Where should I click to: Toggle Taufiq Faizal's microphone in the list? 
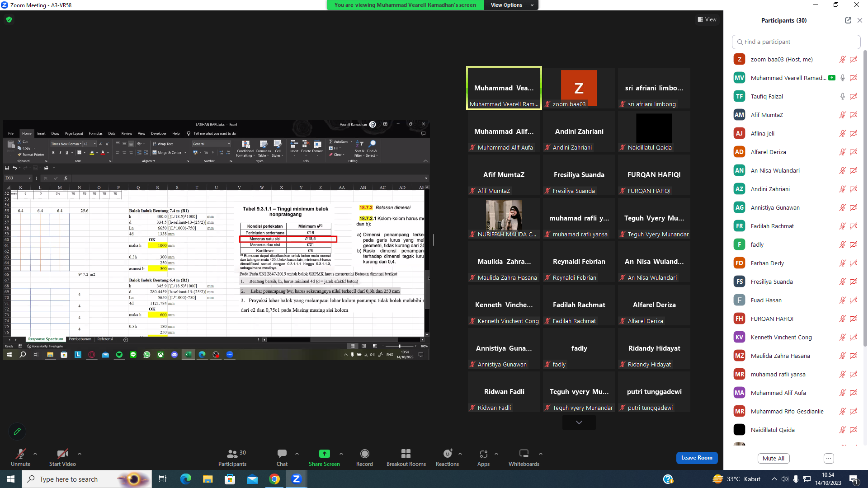tap(842, 96)
